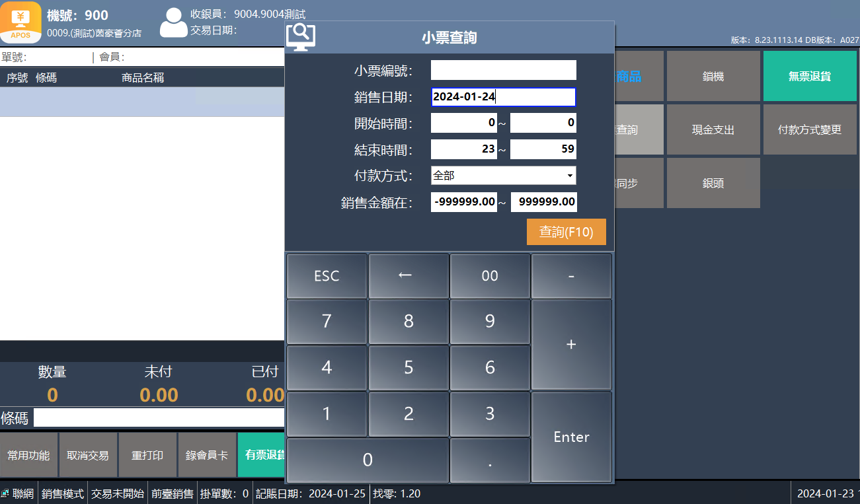Tap keypad digit 4

327,368
